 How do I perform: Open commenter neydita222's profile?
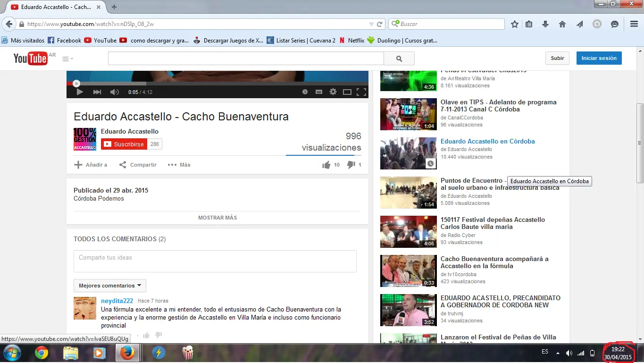[x=117, y=301]
